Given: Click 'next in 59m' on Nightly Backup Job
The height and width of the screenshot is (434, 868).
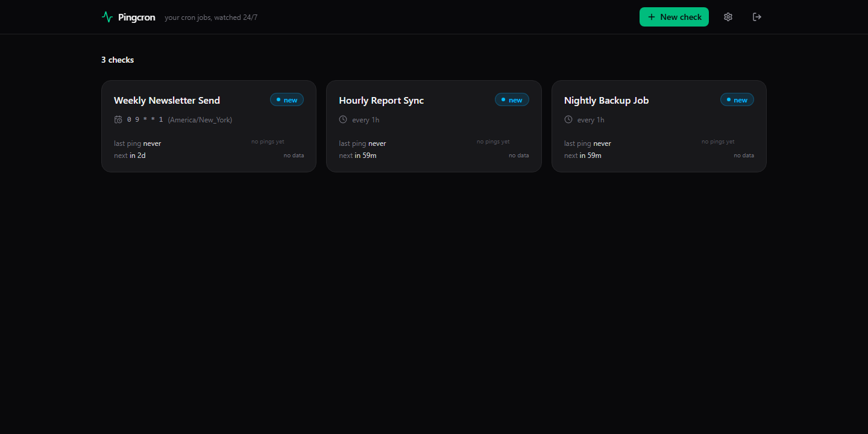Looking at the screenshot, I should [583, 156].
